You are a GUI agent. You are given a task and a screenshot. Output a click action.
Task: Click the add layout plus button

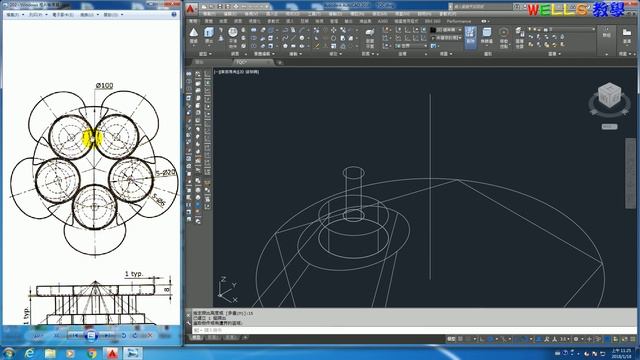pos(245,338)
